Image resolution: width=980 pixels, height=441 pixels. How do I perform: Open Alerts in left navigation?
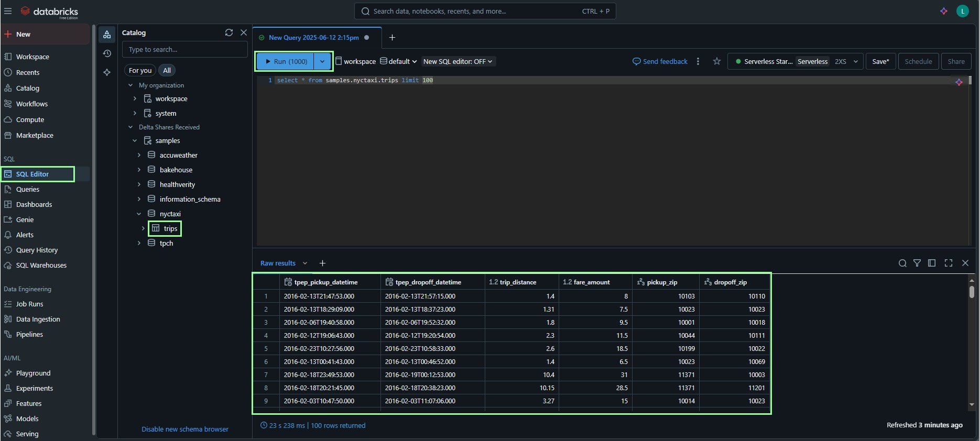(25, 235)
